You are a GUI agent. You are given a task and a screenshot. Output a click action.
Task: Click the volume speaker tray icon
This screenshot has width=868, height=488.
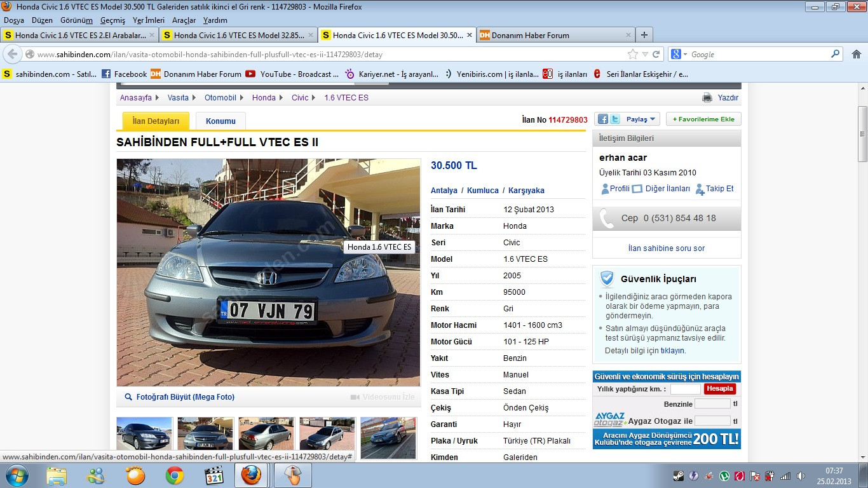(801, 476)
